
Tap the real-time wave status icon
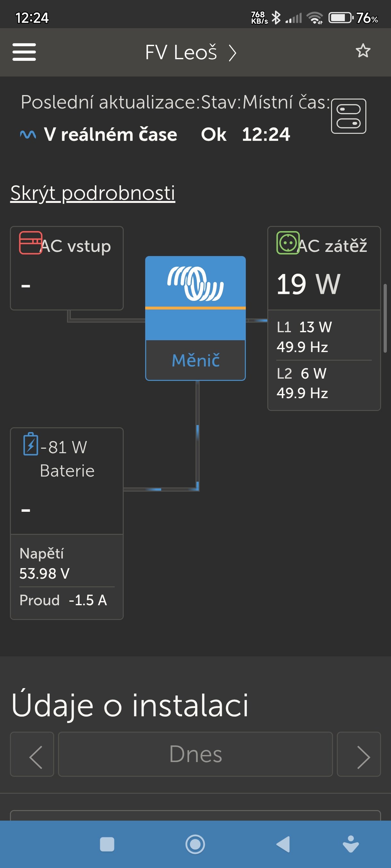point(28,135)
